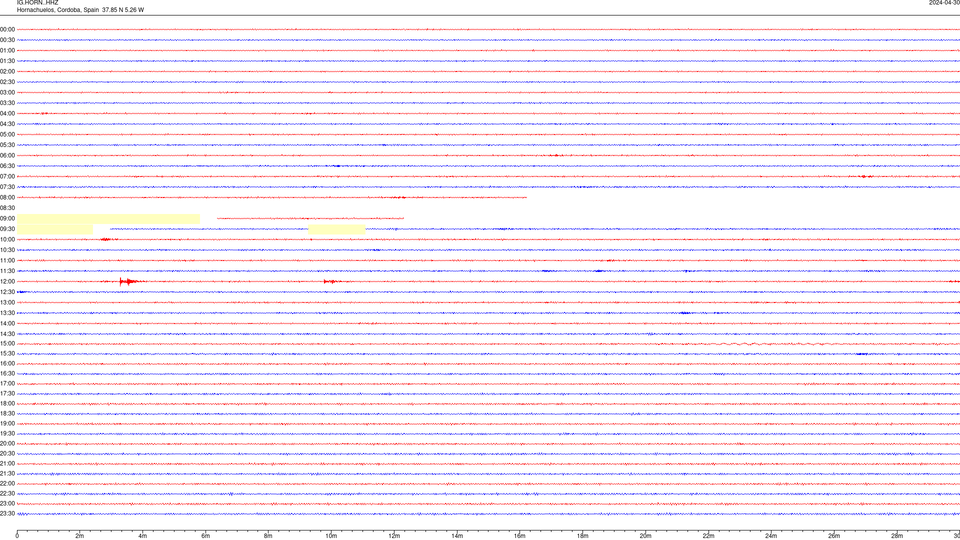Select the 14:00 row time label

(x=7, y=323)
